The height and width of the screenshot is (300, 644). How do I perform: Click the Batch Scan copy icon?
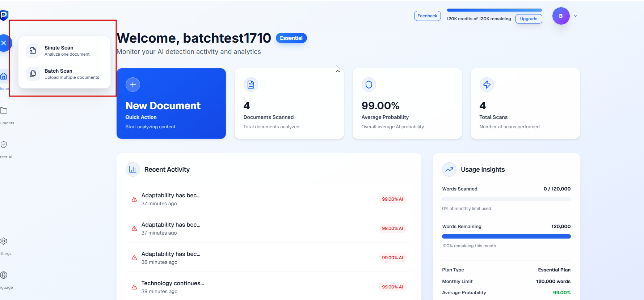tap(33, 74)
